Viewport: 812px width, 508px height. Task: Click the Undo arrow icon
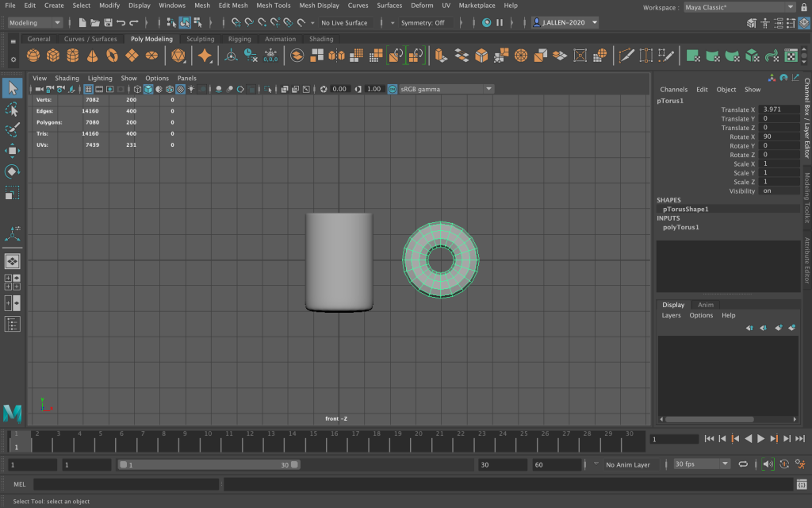point(121,23)
